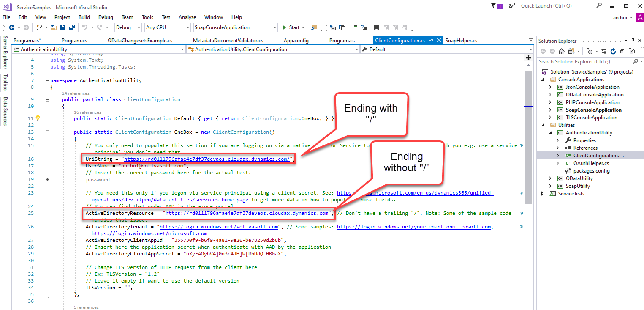
Task: Click the uncomment selected lines icon
Action: (364, 27)
